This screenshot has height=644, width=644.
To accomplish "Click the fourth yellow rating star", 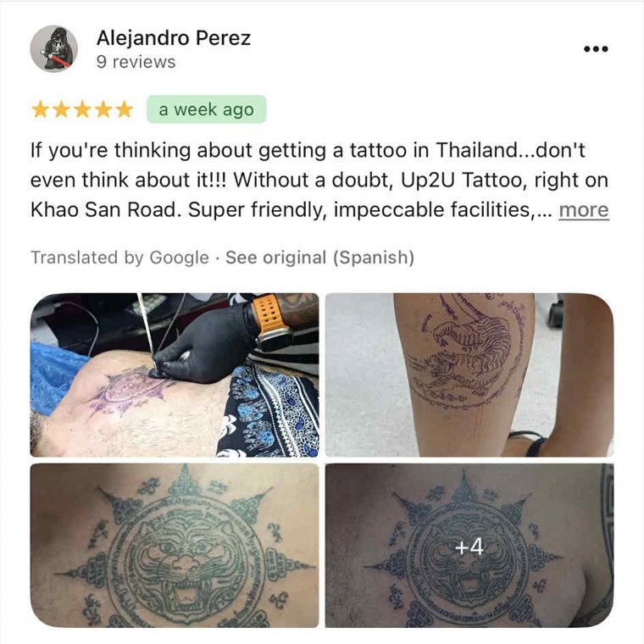I will pyautogui.click(x=103, y=109).
